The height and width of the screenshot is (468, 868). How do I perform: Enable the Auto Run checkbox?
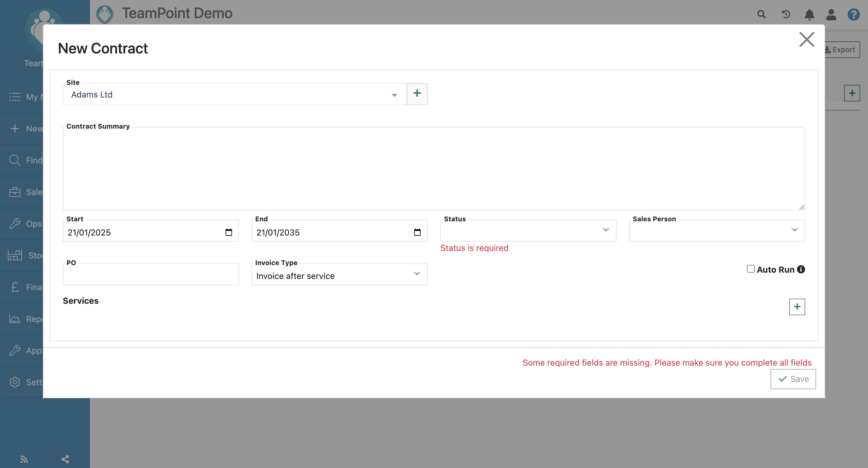pos(751,269)
